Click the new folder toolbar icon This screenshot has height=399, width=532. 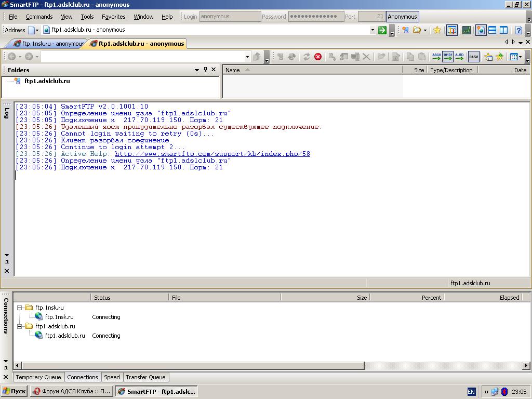point(381,57)
